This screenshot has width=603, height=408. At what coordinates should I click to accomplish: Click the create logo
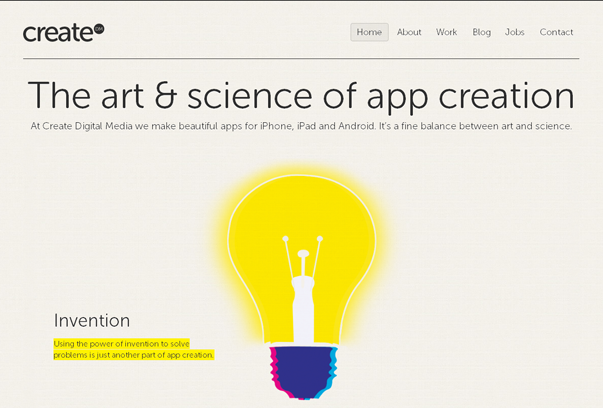pyautogui.click(x=63, y=33)
